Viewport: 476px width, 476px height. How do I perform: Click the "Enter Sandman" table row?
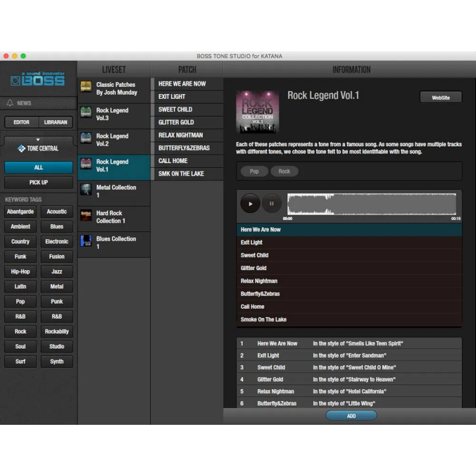click(349, 355)
